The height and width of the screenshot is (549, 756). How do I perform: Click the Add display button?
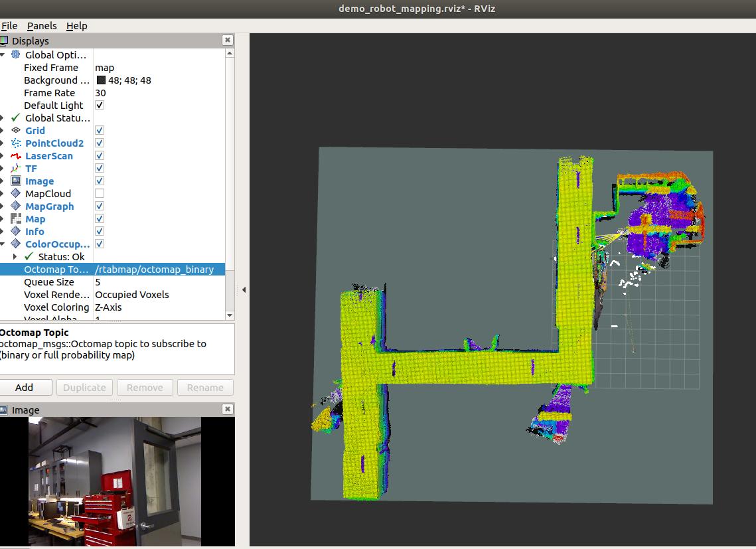pyautogui.click(x=25, y=388)
